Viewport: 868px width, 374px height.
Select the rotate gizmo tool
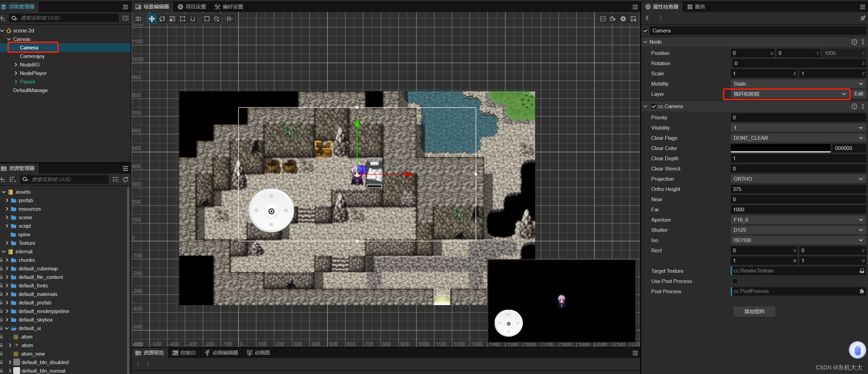(162, 19)
